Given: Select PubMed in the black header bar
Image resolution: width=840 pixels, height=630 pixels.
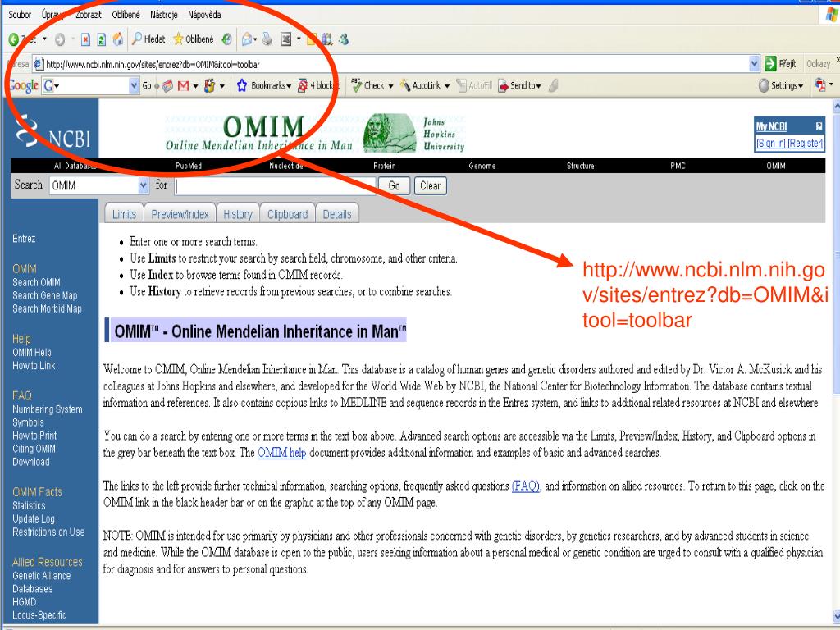Looking at the screenshot, I should (x=189, y=166).
